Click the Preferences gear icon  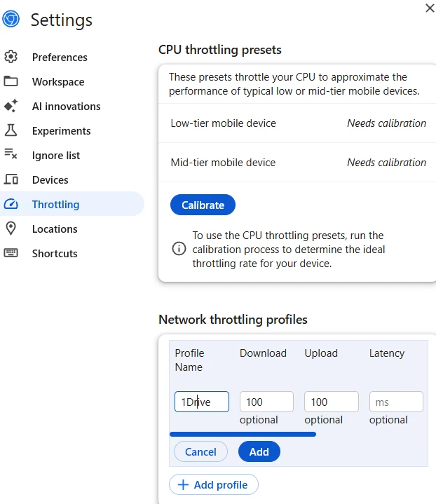[11, 57]
